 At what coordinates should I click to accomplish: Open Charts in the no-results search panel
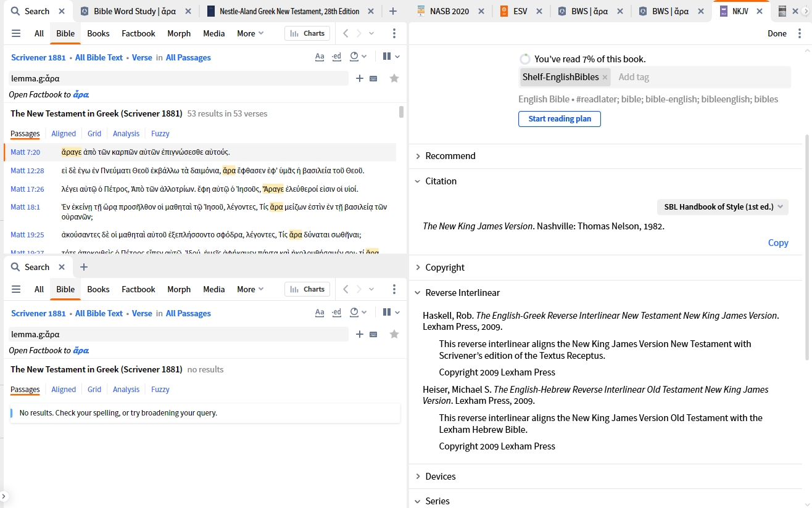point(307,289)
